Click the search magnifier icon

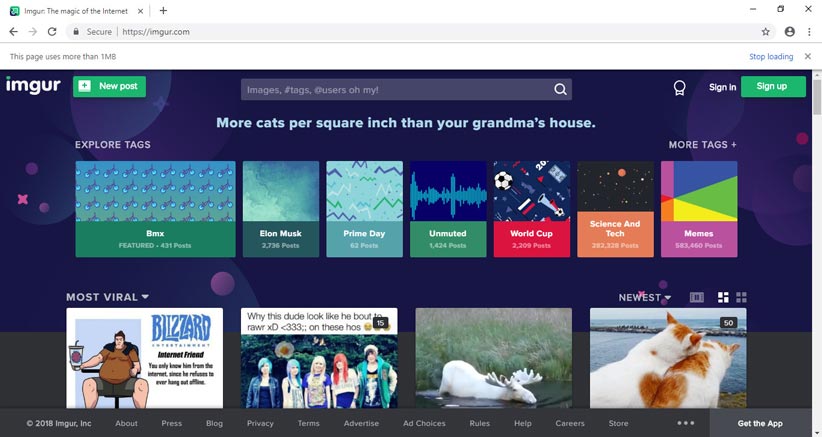point(560,90)
